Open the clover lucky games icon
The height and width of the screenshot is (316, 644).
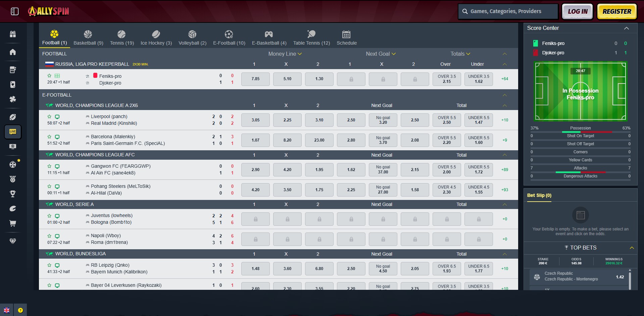pyautogui.click(x=13, y=99)
